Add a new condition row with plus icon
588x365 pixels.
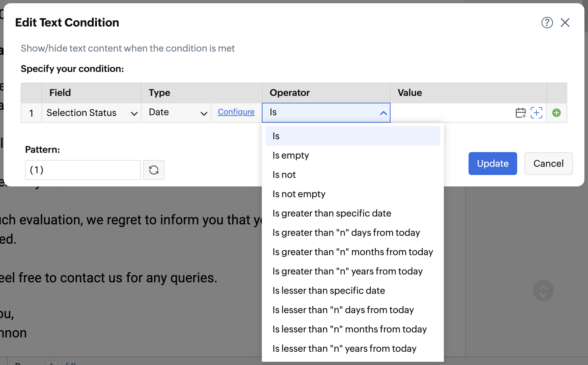[556, 113]
